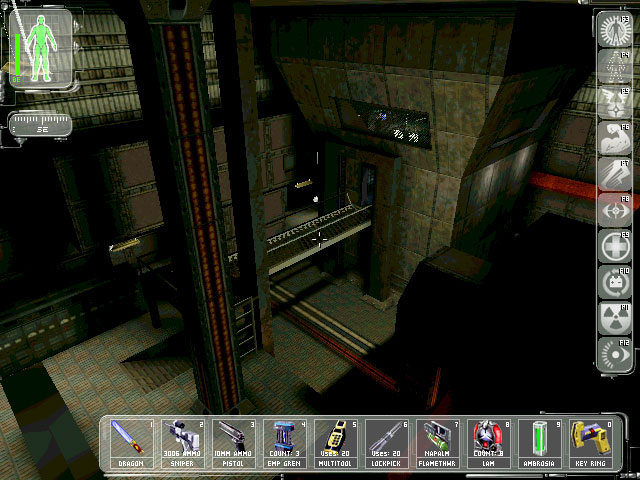Viewport: 640px width, 480px height.
Task: Select the Dragon sword in belt slot 1
Action: (131, 444)
